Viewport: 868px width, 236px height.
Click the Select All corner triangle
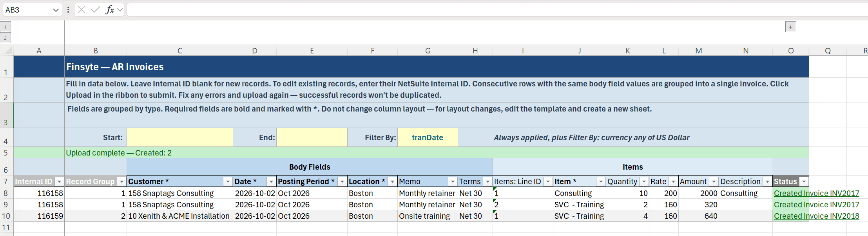click(8, 50)
